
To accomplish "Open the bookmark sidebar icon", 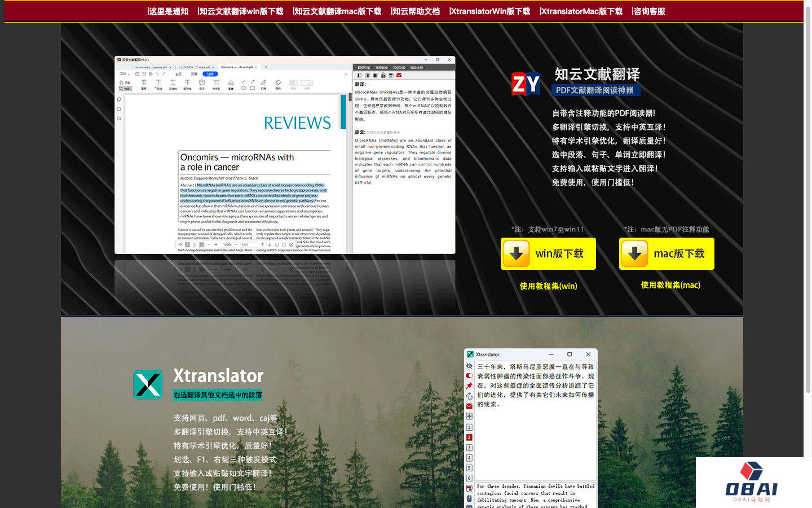I will tap(119, 109).
